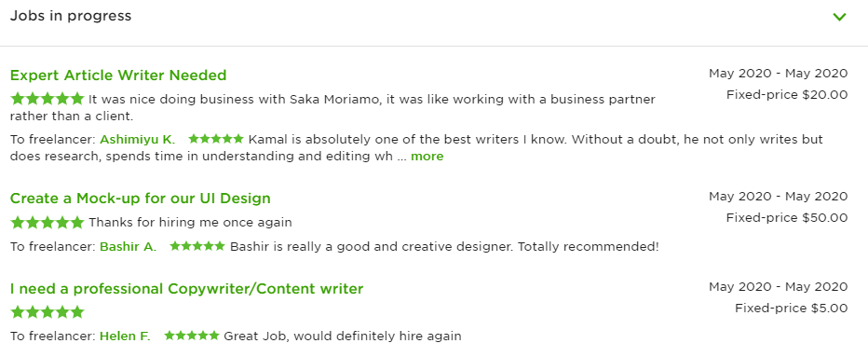Viewport: 868px width, 357px height.
Task: Click the small star rating beside Helen F.
Action: (192, 336)
